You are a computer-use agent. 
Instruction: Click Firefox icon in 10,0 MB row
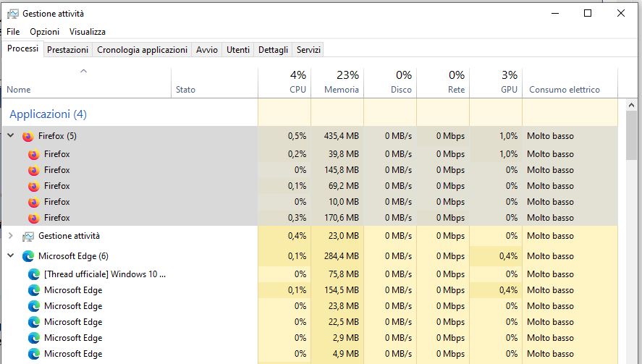[33, 203]
